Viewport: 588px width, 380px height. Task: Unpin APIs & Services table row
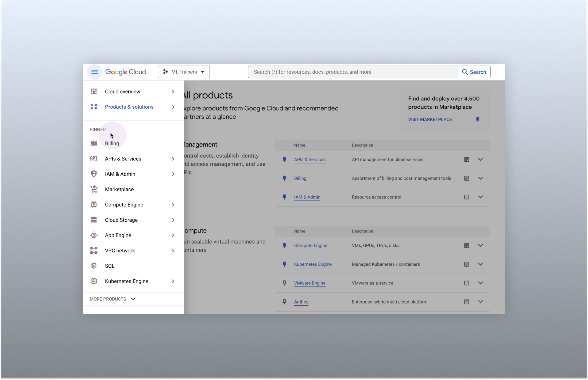284,159
